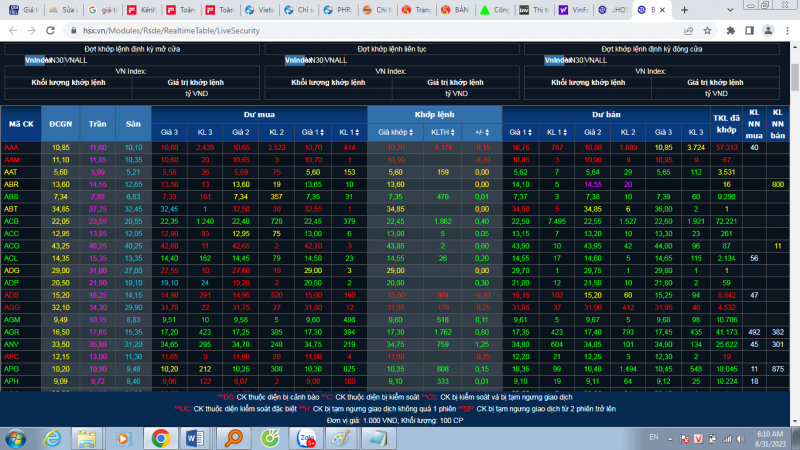This screenshot has height=450, width=800.
Task: Click the page's vertical scrollbar
Action: point(794,200)
